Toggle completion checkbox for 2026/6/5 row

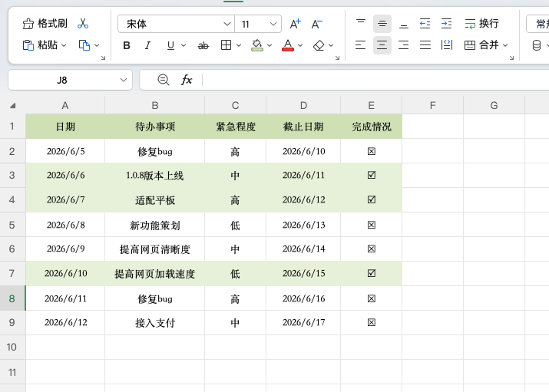coord(372,151)
